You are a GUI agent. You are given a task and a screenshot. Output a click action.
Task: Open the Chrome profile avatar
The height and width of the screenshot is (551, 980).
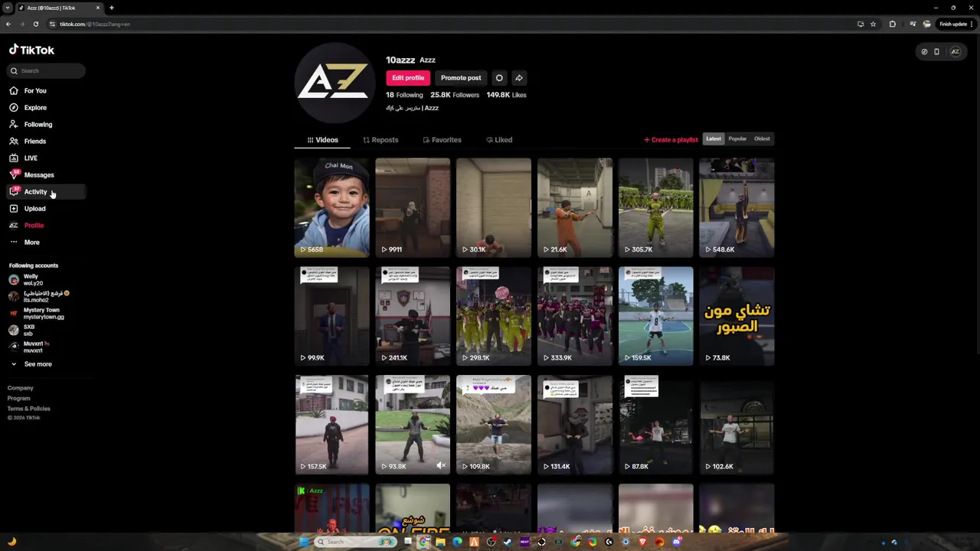(927, 24)
